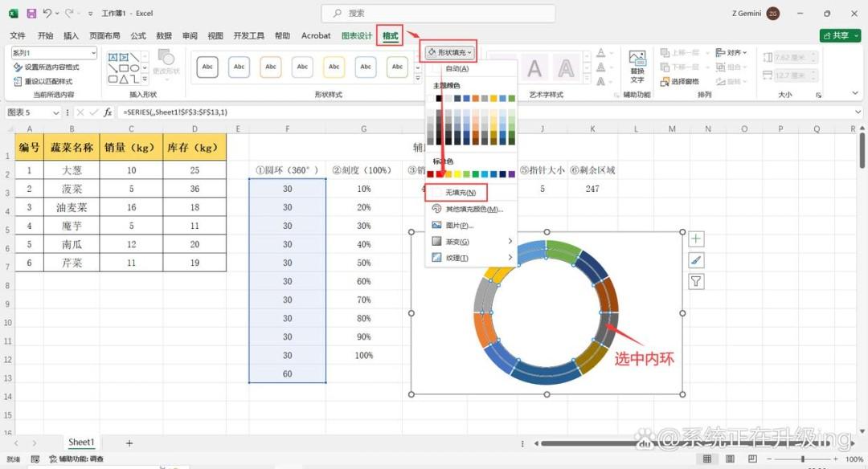Open the name box dropdown arrow
This screenshot has width=868, height=469.
coord(56,112)
